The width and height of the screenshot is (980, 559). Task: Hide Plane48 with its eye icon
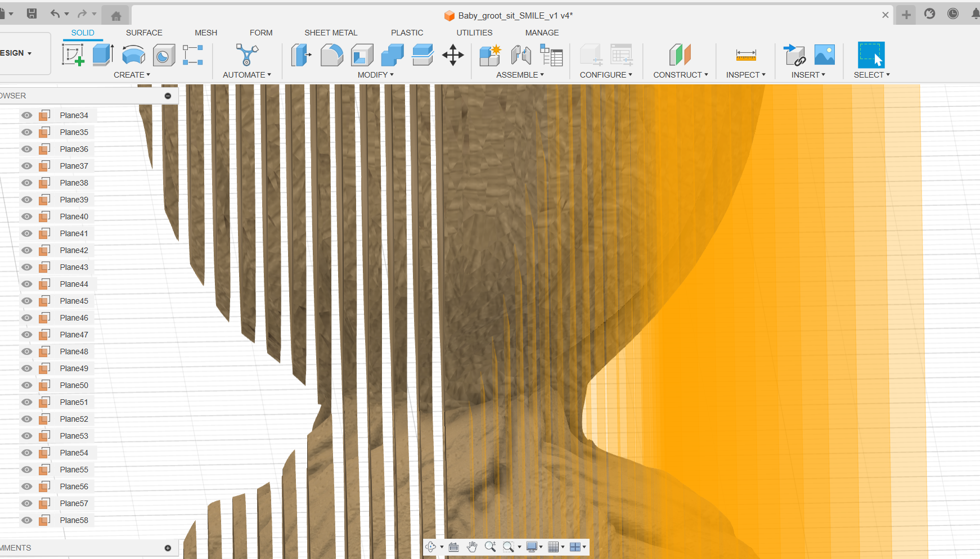tap(26, 351)
